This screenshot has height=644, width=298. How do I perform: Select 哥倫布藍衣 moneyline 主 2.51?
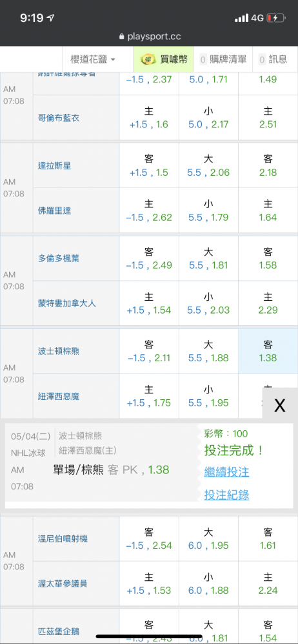pyautogui.click(x=268, y=117)
